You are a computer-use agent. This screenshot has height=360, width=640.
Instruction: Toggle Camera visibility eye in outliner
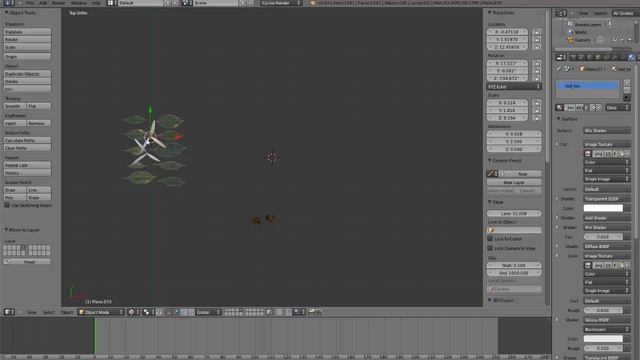(615, 40)
